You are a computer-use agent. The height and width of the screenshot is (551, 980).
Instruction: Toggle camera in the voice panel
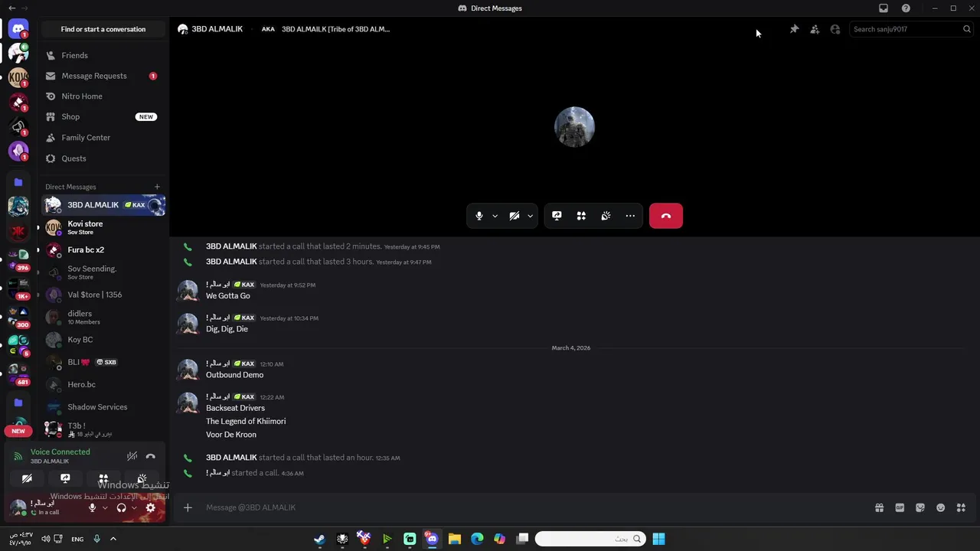click(27, 479)
